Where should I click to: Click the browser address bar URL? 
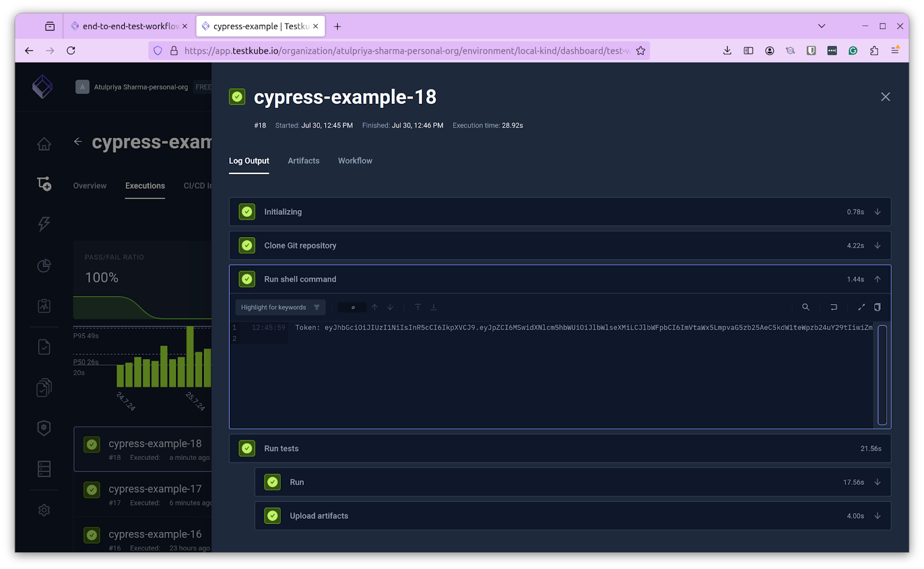click(x=407, y=51)
